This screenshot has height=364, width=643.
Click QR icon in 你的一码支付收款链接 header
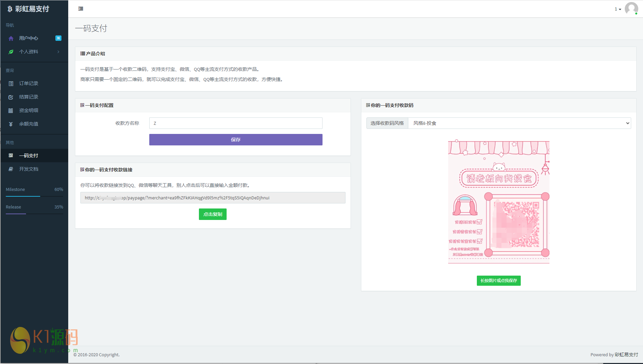click(82, 170)
